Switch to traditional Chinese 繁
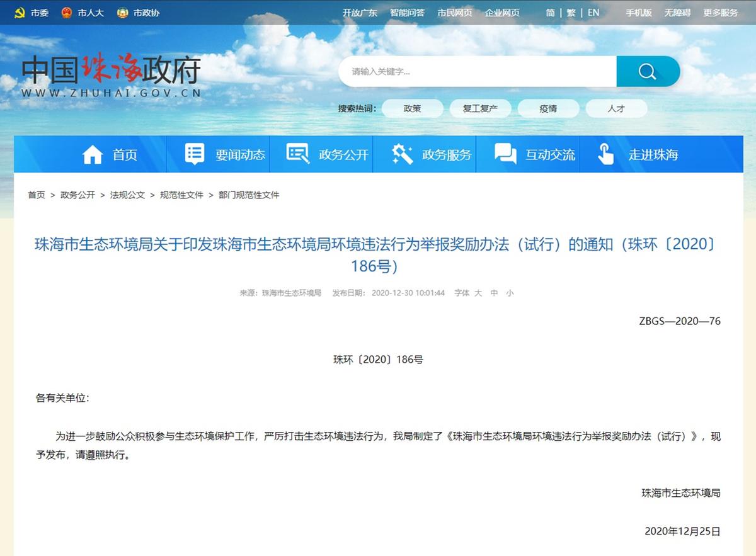 click(x=571, y=13)
